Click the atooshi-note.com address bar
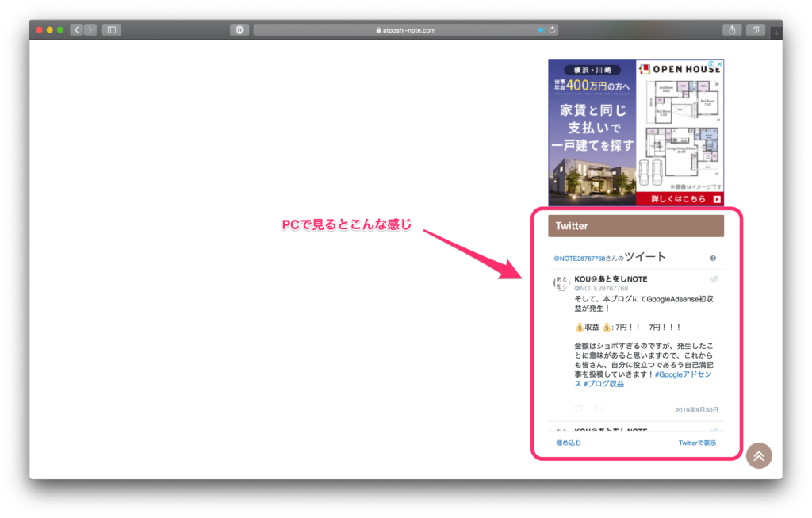Viewport: 812px width, 518px height. point(404,30)
